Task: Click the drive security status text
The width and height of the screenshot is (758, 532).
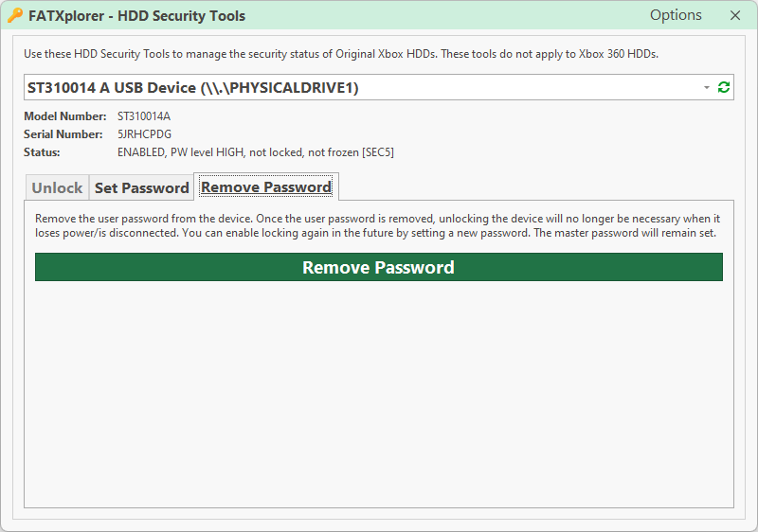Action: [x=255, y=152]
